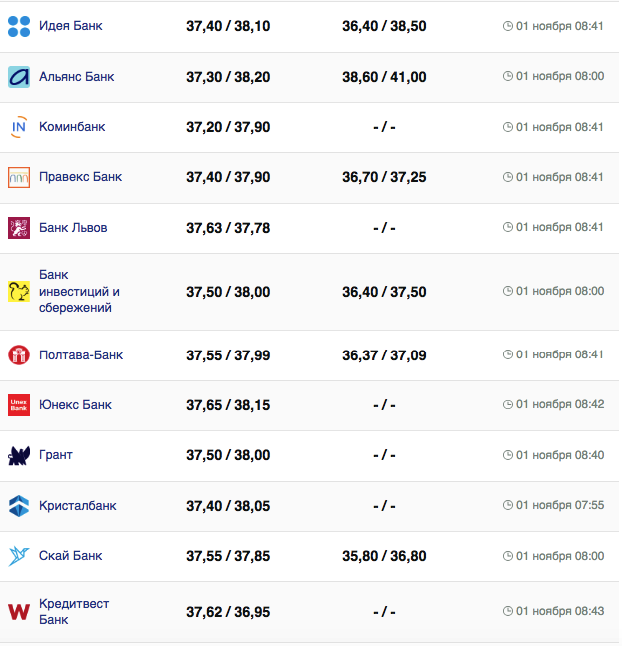Image resolution: width=622 pixels, height=646 pixels.
Task: Open the Скай Банк link
Action: 70,556
